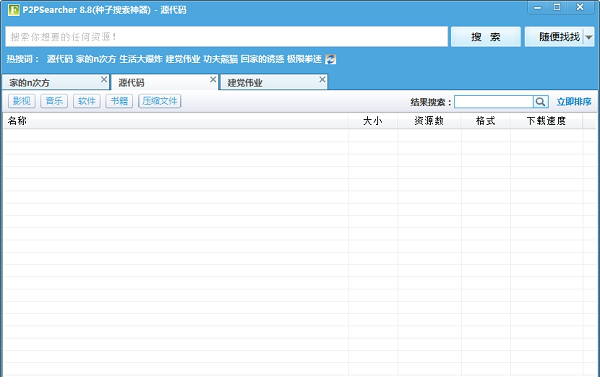The height and width of the screenshot is (392, 600).
Task: Switch to the 家的n次方 tab
Action: tap(55, 82)
